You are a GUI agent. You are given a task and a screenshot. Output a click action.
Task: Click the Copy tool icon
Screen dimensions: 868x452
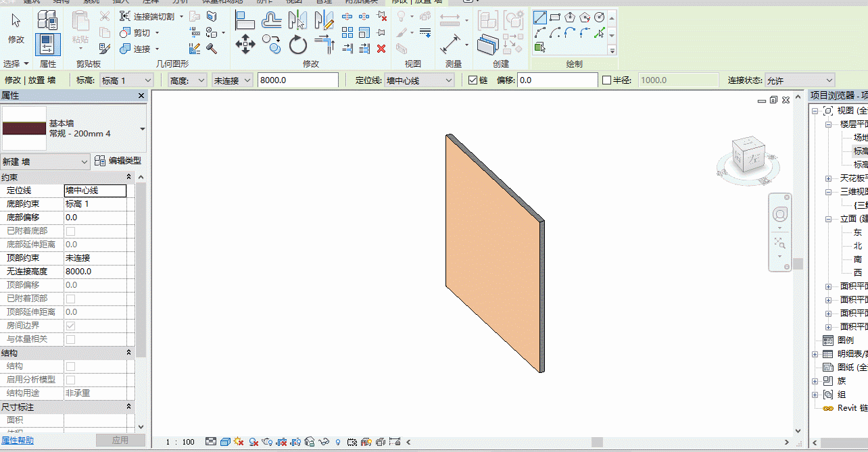tap(271, 45)
